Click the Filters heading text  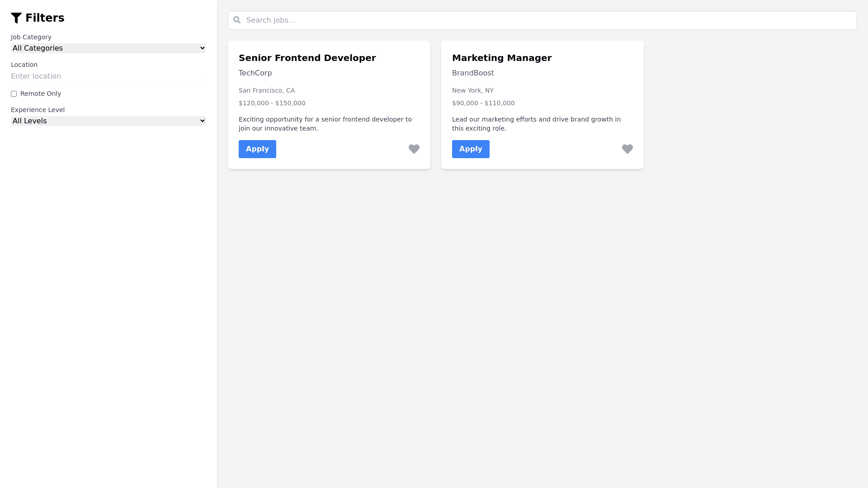tap(45, 18)
